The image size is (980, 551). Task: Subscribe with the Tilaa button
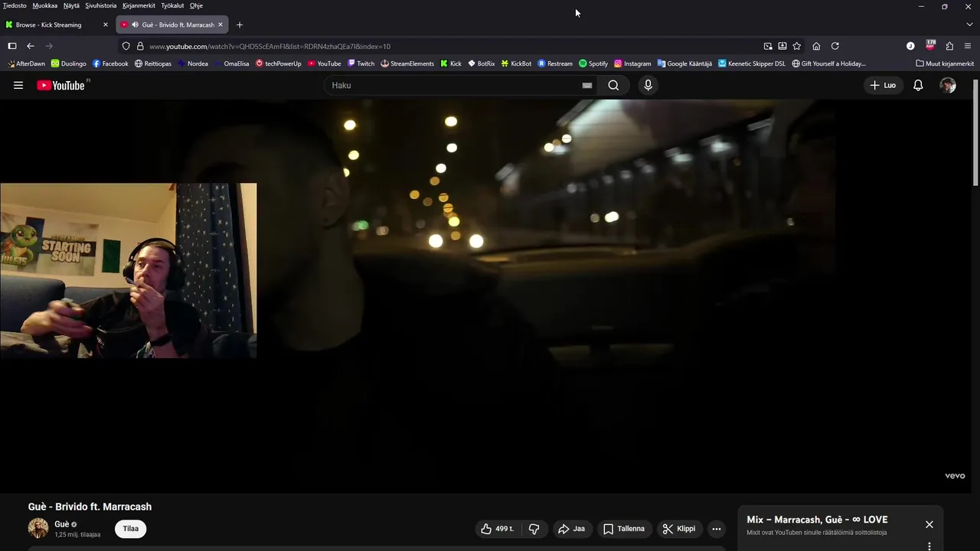131,529
